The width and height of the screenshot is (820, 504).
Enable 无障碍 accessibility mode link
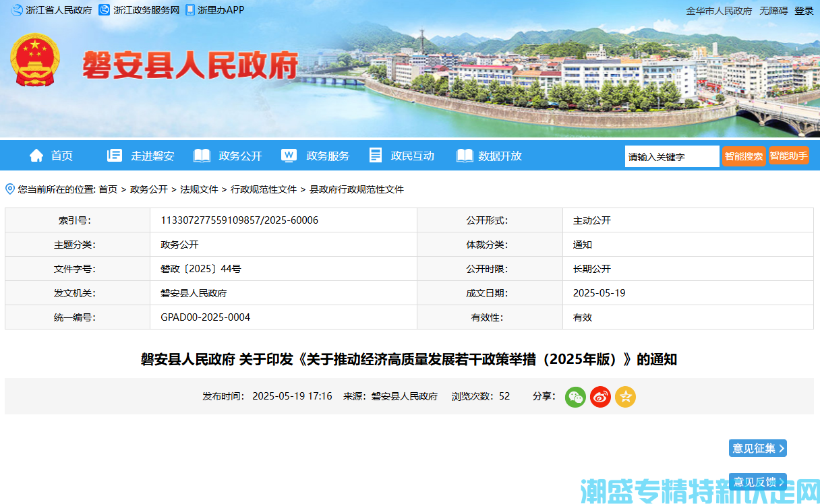[773, 11]
